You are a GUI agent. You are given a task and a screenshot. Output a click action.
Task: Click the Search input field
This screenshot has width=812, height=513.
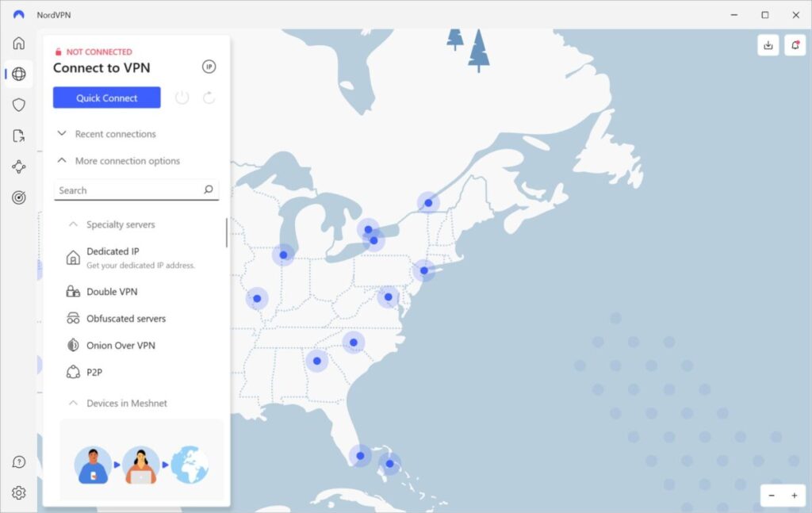(x=136, y=190)
